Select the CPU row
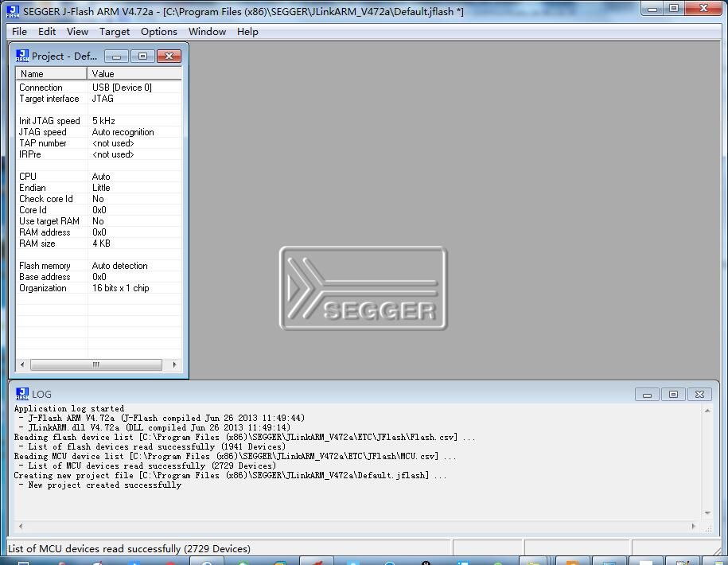This screenshot has width=728, height=565. pyautogui.click(x=99, y=177)
